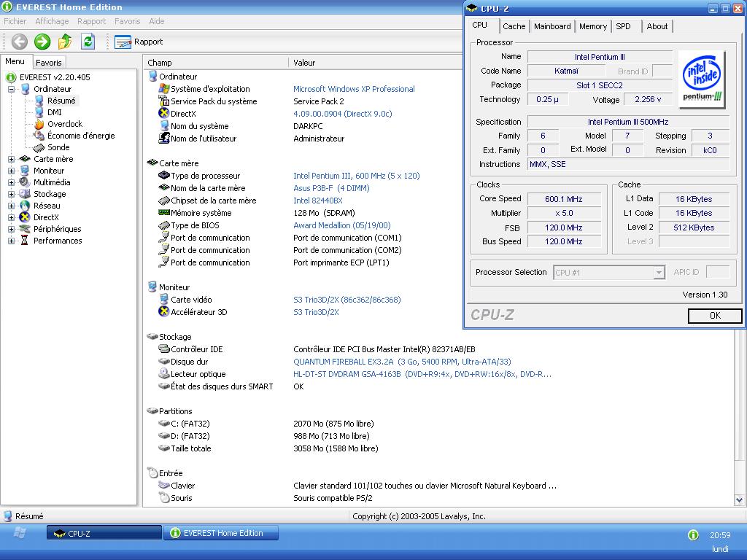Open the Rapport menu in menu bar
This screenshot has width=747, height=560.
pyautogui.click(x=91, y=21)
